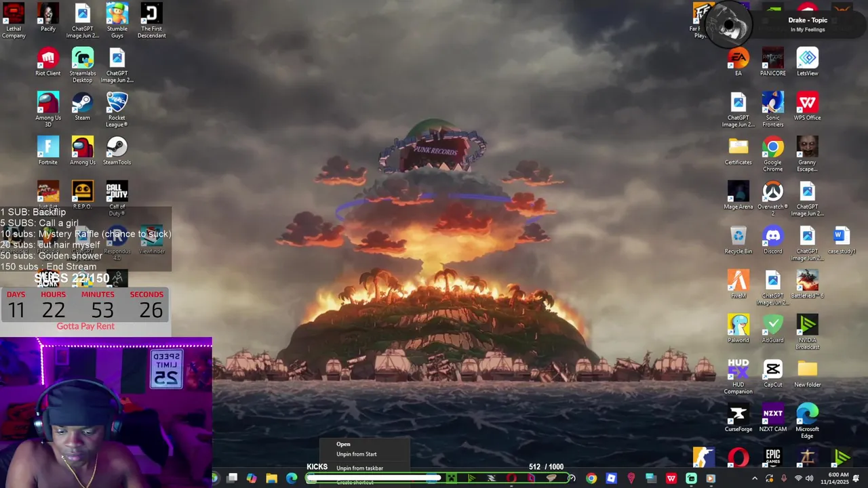Image resolution: width=868 pixels, height=488 pixels.
Task: Open the AdGuard shortcut
Action: point(772,329)
